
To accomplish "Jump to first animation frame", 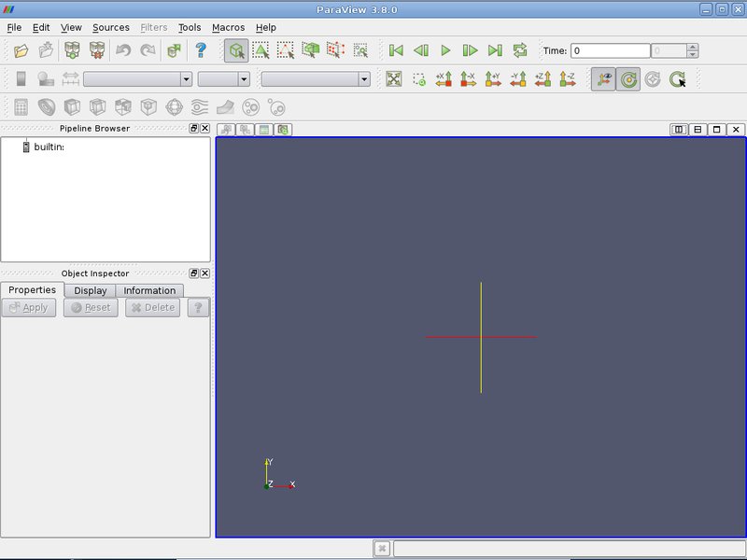I will click(x=396, y=50).
